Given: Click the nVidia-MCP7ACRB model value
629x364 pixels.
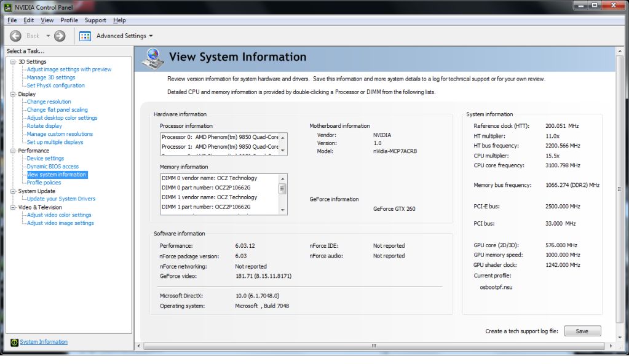Looking at the screenshot, I should pos(395,151).
